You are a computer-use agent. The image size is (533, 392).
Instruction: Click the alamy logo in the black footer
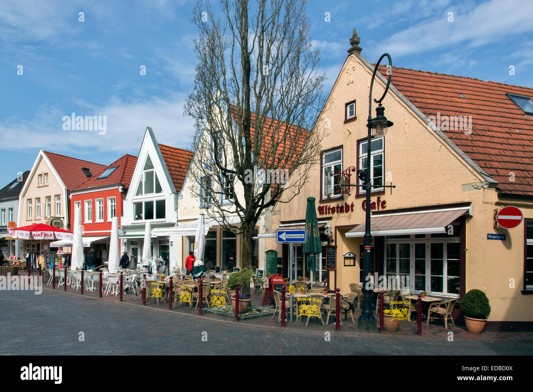point(41,374)
